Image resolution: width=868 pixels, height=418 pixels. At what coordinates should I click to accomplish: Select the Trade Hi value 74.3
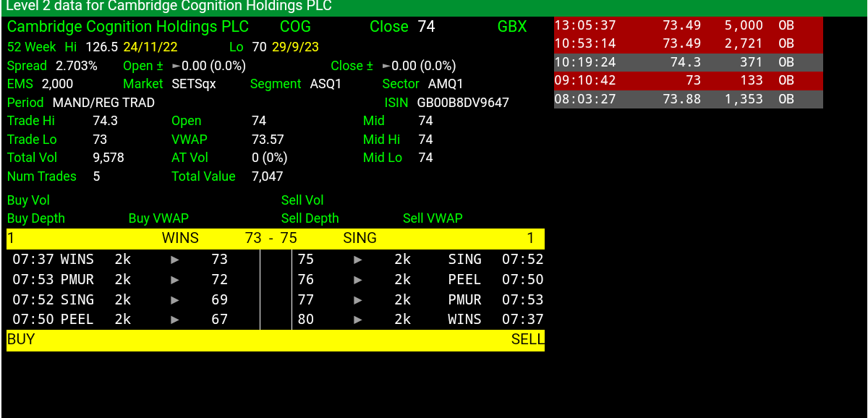[105, 121]
